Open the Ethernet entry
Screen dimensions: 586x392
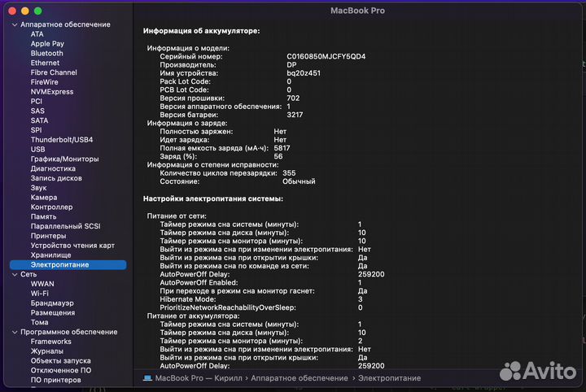[45, 63]
